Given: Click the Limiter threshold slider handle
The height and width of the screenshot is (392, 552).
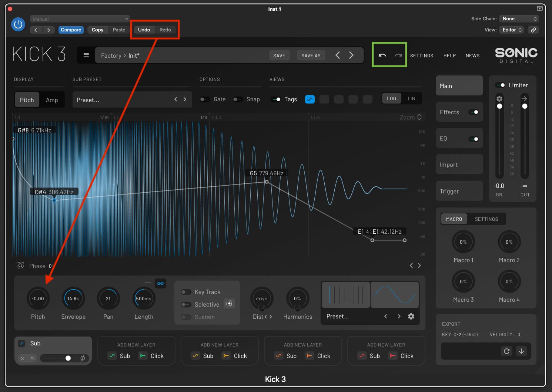Looking at the screenshot, I should pos(499,106).
